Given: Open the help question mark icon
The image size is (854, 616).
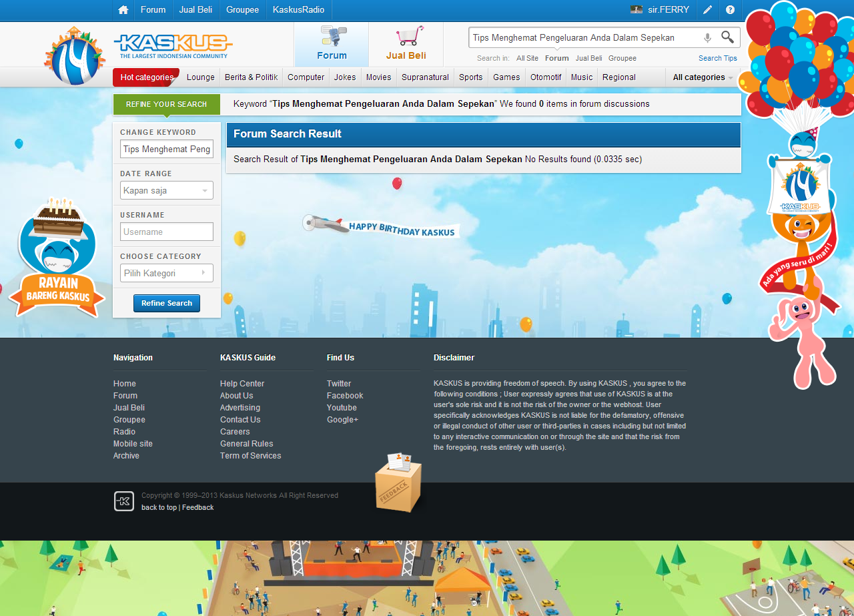Looking at the screenshot, I should [730, 10].
